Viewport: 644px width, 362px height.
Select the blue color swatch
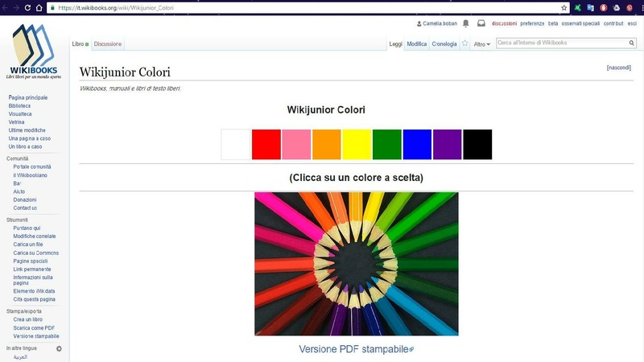click(417, 145)
